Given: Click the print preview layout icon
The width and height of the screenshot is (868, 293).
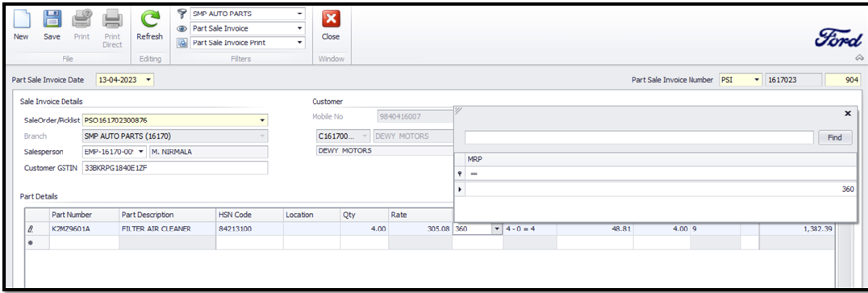Looking at the screenshot, I should click(182, 43).
